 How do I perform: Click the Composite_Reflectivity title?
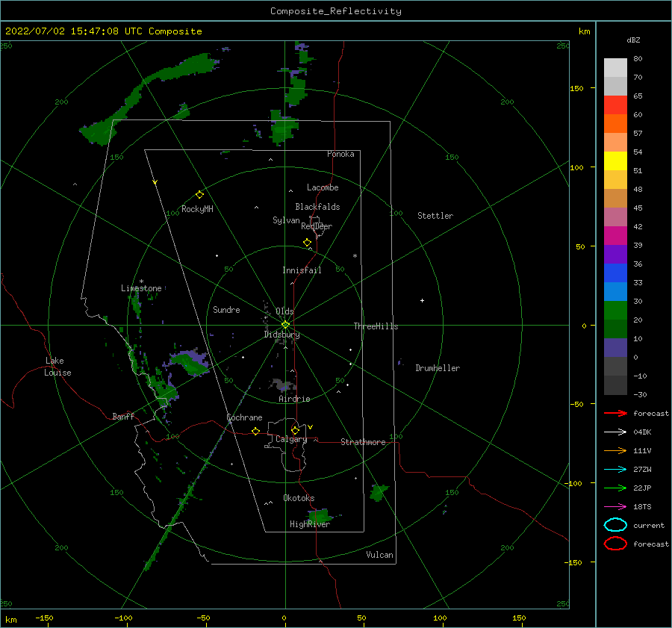[335, 11]
